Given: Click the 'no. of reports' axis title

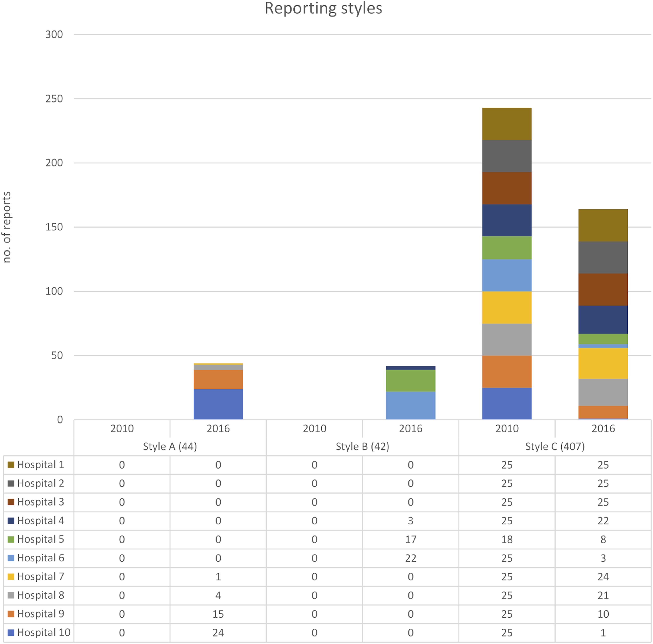Looking at the screenshot, I should 7,227.
